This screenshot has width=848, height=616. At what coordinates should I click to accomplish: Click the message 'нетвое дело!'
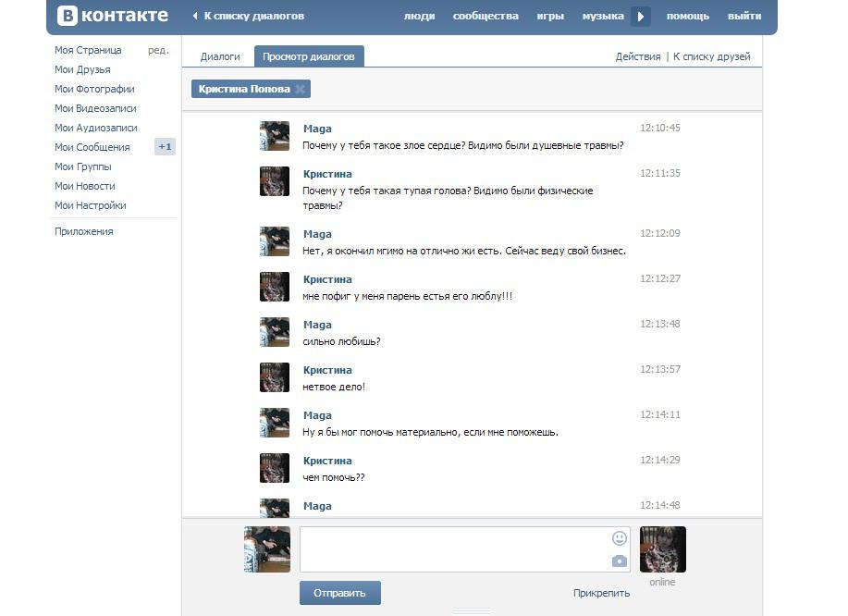point(334,388)
